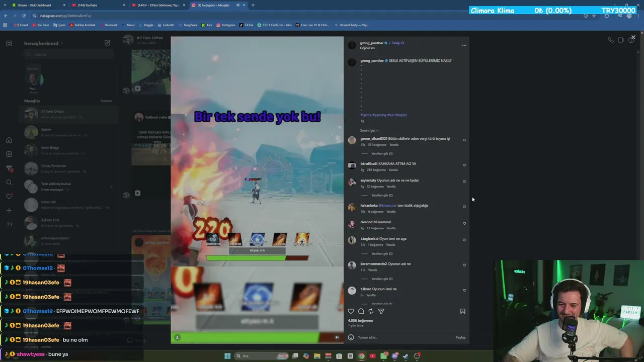Click the Windows taskbar search box 'Ara'
Screen dimensions: 644x362
(261, 356)
